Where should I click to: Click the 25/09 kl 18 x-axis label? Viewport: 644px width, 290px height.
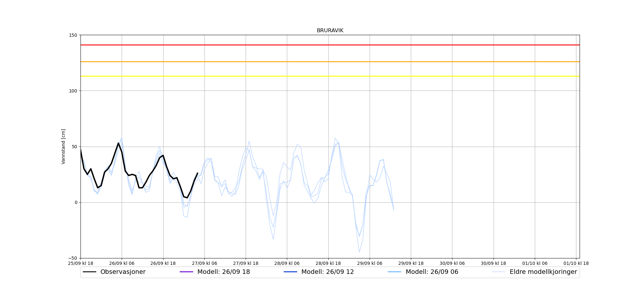pos(80,263)
